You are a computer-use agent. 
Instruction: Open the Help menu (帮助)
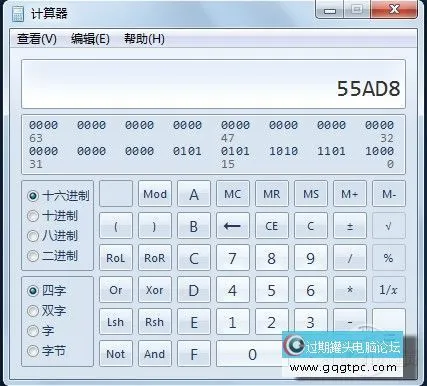point(144,39)
